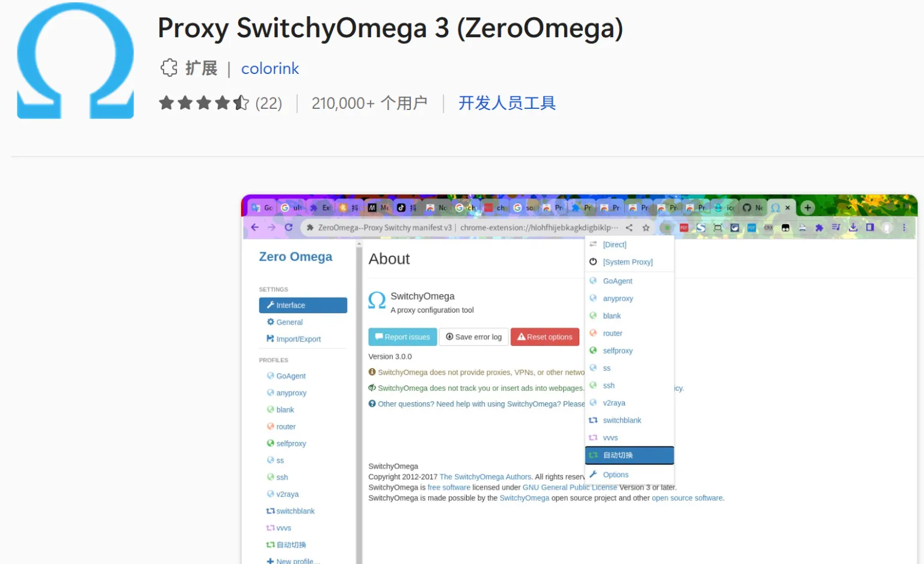This screenshot has height=564, width=924.
Task: Click the sidebar vertical scrollbar
Action: pos(359,403)
